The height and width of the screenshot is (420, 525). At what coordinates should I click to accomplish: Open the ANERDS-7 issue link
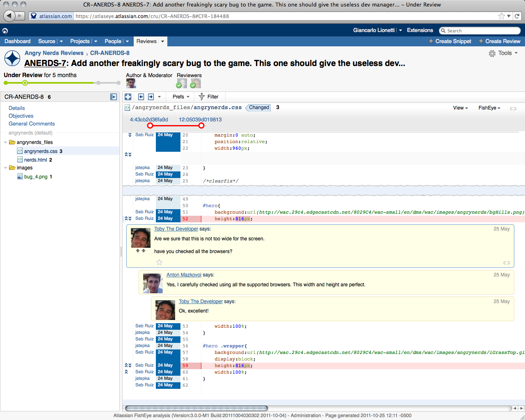tap(45, 63)
